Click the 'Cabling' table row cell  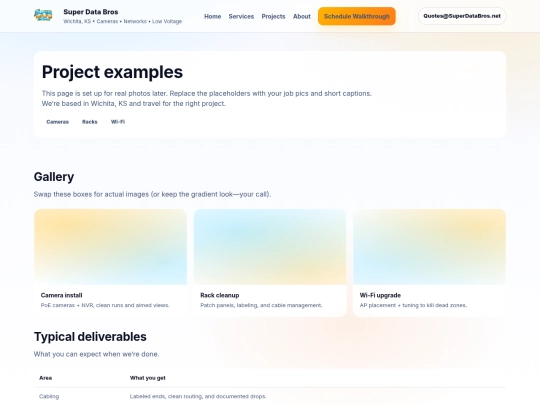click(x=49, y=396)
